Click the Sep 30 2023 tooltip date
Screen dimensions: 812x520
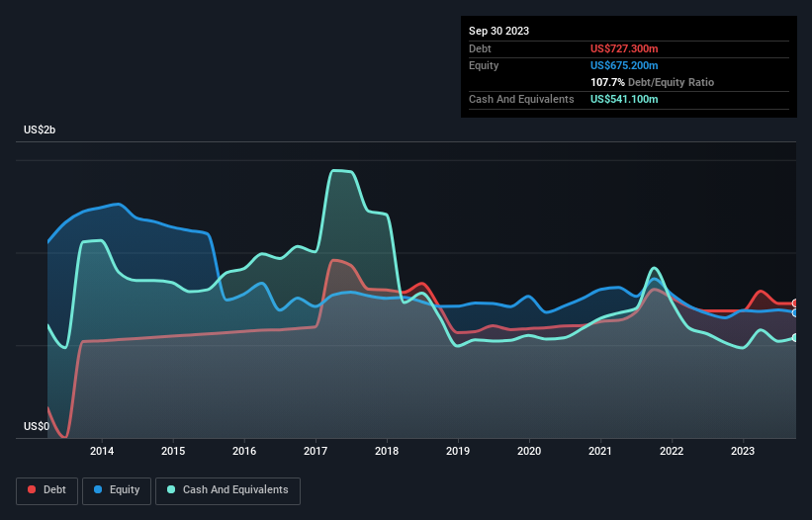tap(498, 31)
